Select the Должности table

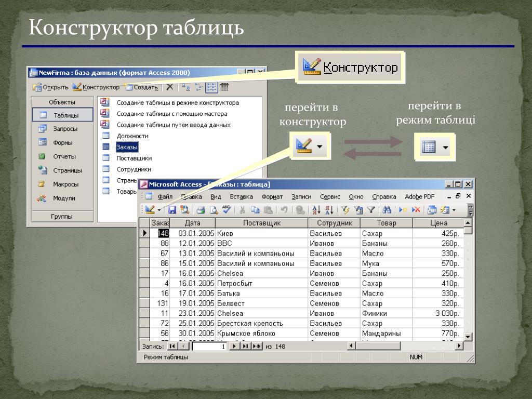pos(132,136)
